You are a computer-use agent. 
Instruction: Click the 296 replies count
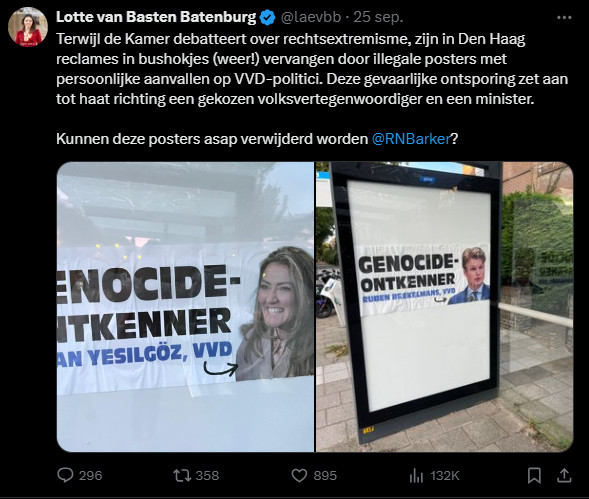pos(91,476)
